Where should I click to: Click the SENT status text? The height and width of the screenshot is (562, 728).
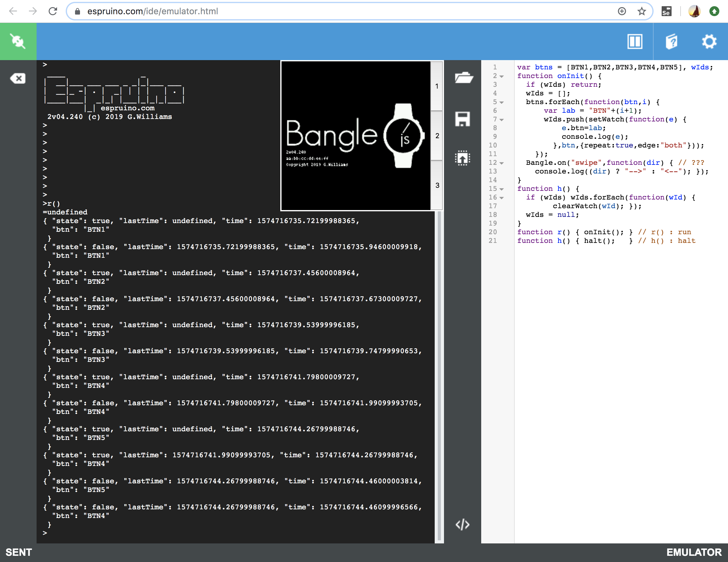click(x=19, y=552)
